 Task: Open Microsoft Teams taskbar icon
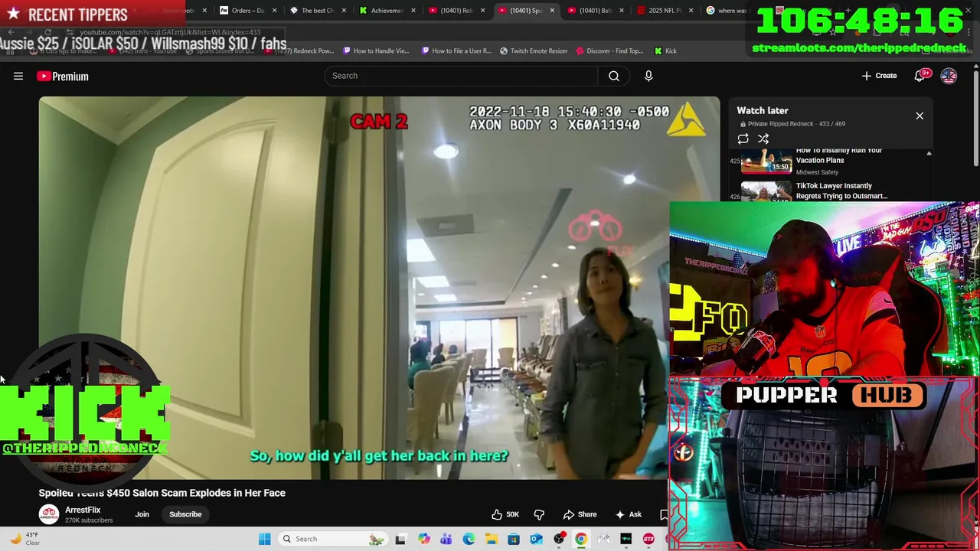click(x=446, y=539)
